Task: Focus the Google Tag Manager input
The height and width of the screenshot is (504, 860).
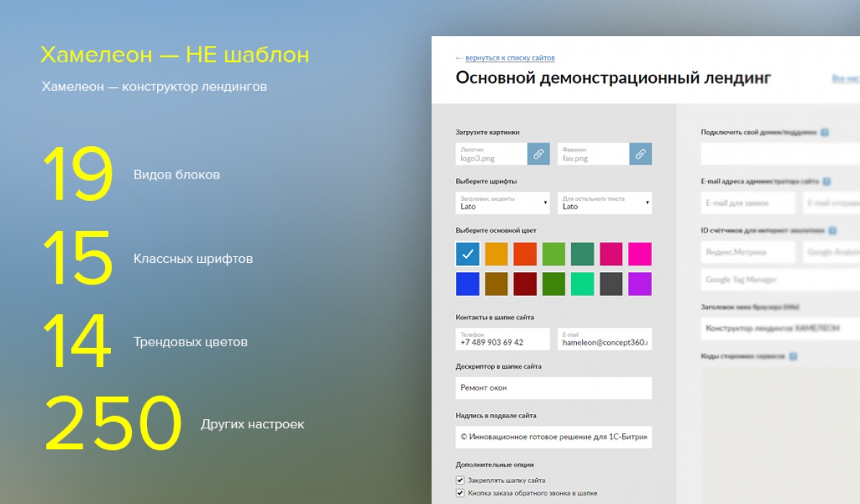Action: coord(778,279)
